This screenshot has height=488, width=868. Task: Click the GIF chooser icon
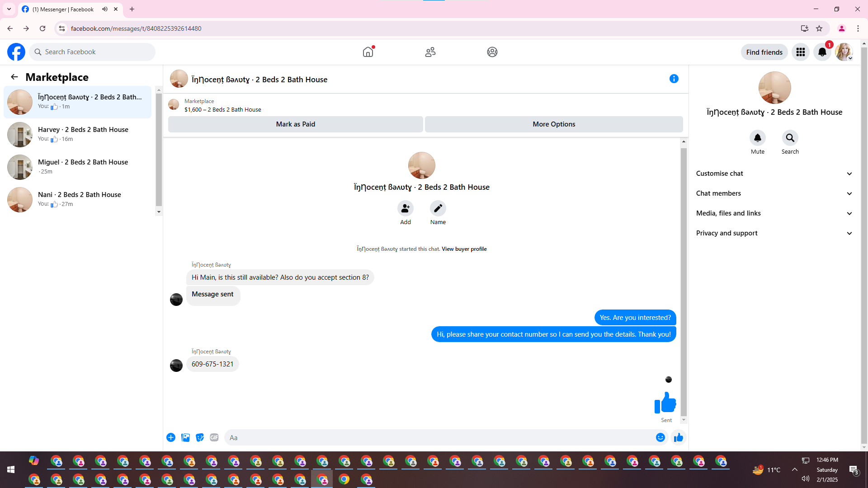(x=214, y=437)
